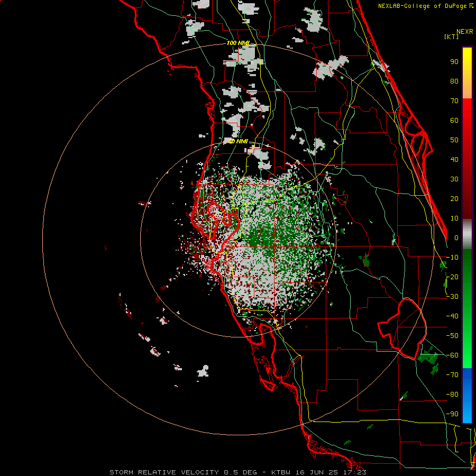Image resolution: width=476 pixels, height=476 pixels.
Task: Click the -50 value on velocity scale
Action: pos(452,336)
